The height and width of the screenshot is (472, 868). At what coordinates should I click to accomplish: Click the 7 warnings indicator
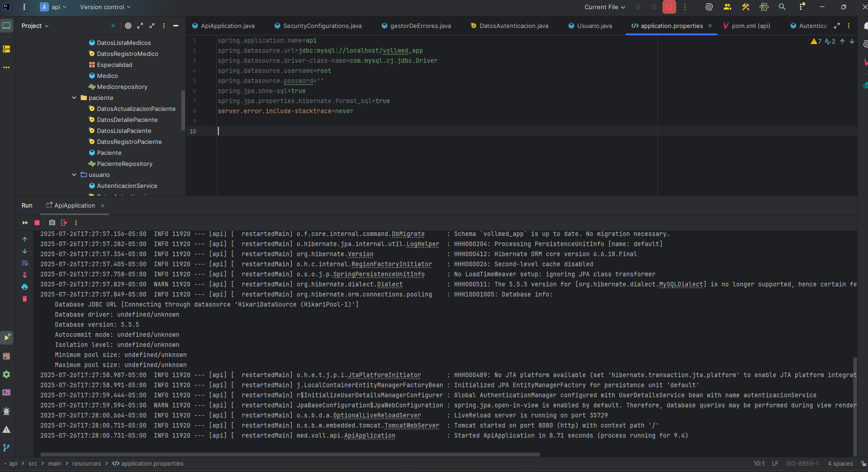[816, 41]
